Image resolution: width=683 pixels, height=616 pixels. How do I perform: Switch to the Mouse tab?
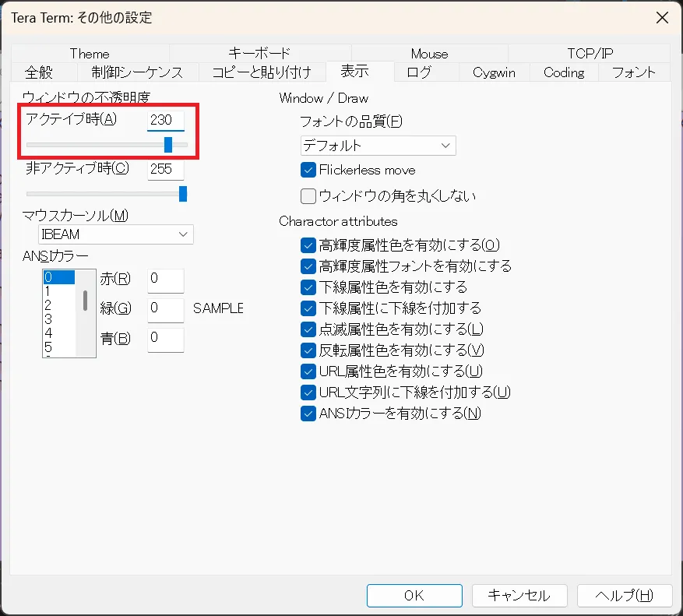tap(429, 54)
